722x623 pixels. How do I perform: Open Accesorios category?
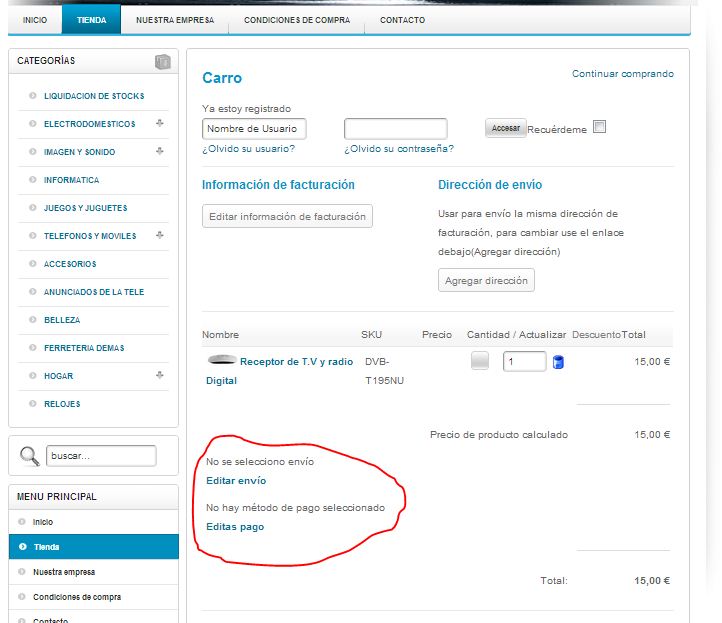(x=70, y=264)
